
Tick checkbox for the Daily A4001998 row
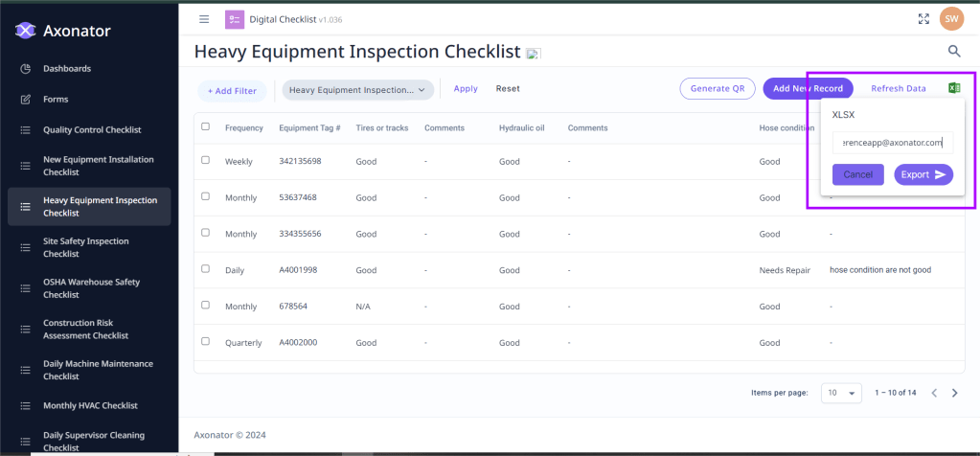pos(205,269)
